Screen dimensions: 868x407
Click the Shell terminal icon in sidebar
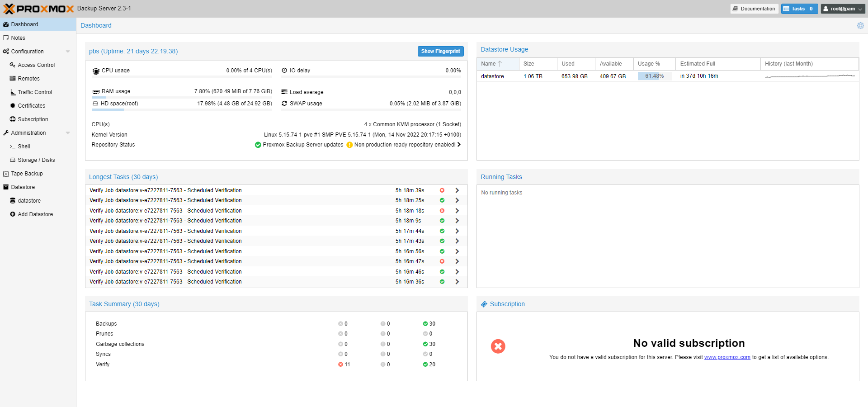13,147
